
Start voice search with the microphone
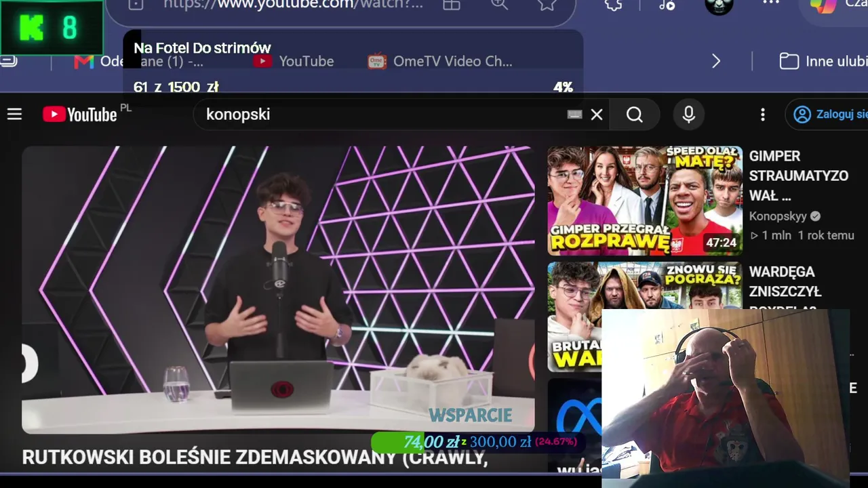point(688,115)
